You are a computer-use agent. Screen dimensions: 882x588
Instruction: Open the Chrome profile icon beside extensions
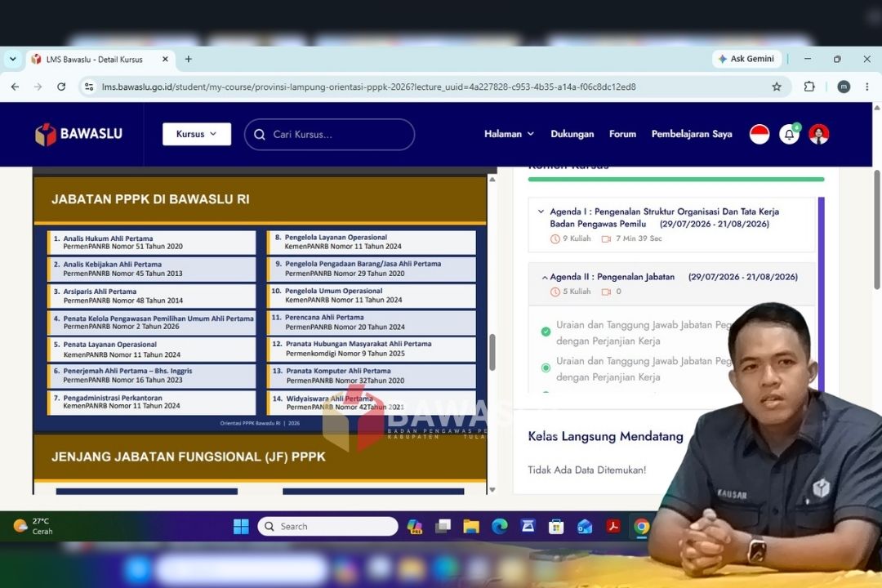point(843,87)
